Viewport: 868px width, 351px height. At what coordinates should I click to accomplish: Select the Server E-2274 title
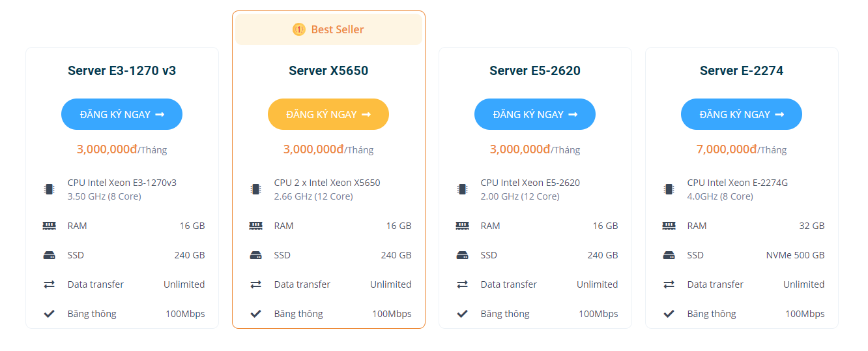[742, 70]
